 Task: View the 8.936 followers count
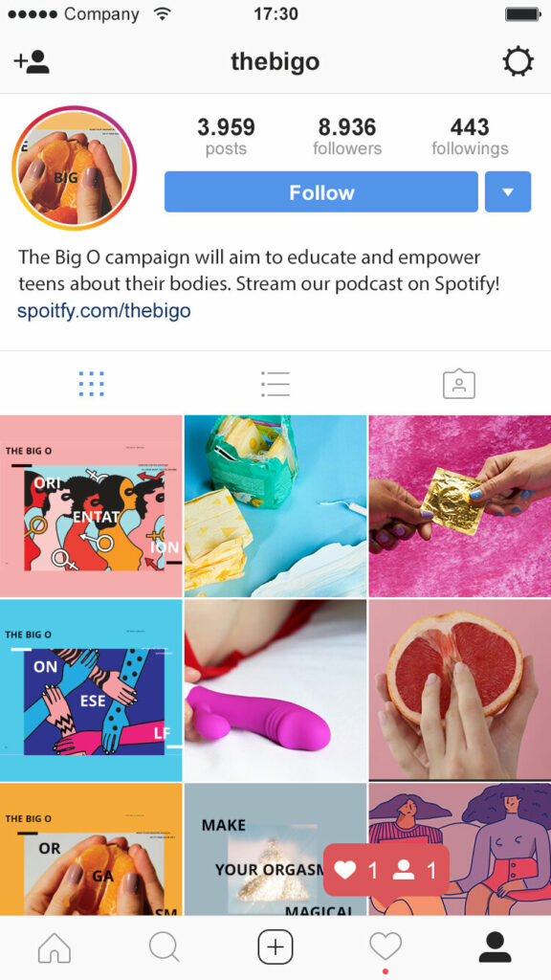click(347, 136)
